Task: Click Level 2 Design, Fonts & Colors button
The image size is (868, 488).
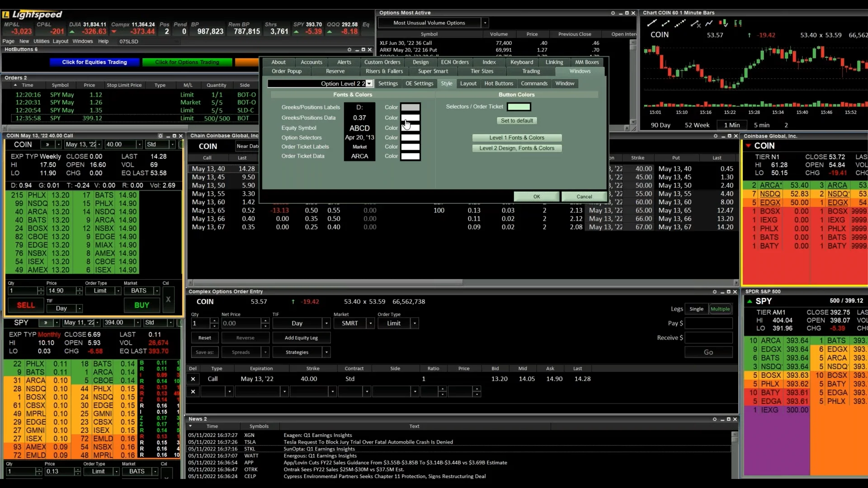Action: tap(517, 148)
